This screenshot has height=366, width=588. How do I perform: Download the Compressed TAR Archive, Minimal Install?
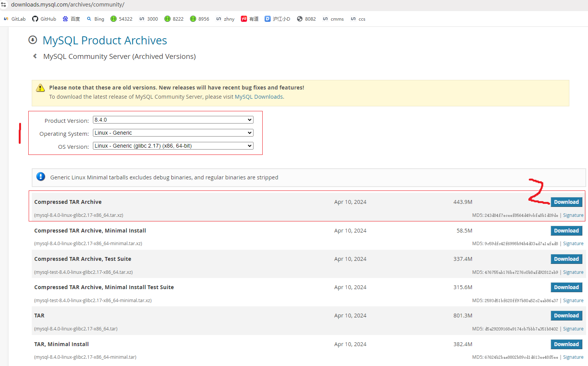tap(566, 231)
